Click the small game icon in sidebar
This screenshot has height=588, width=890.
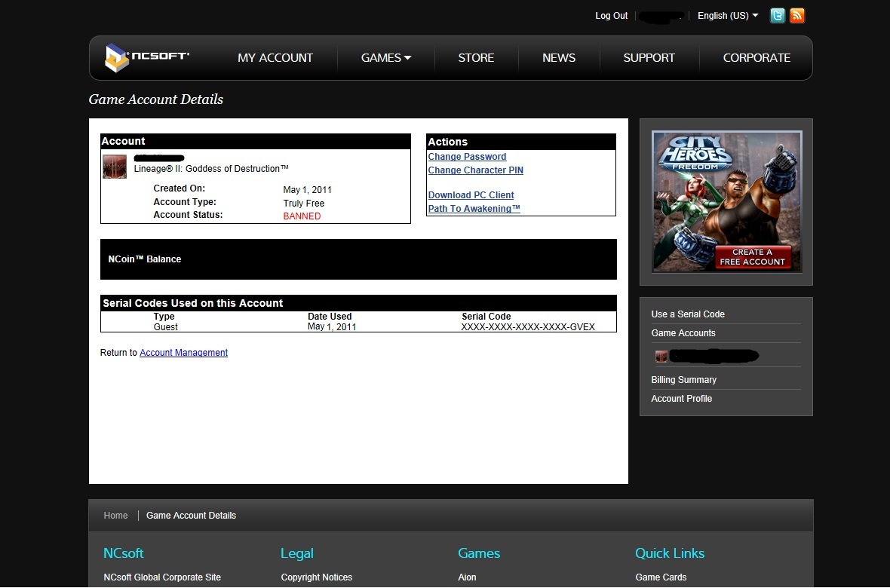(x=661, y=357)
